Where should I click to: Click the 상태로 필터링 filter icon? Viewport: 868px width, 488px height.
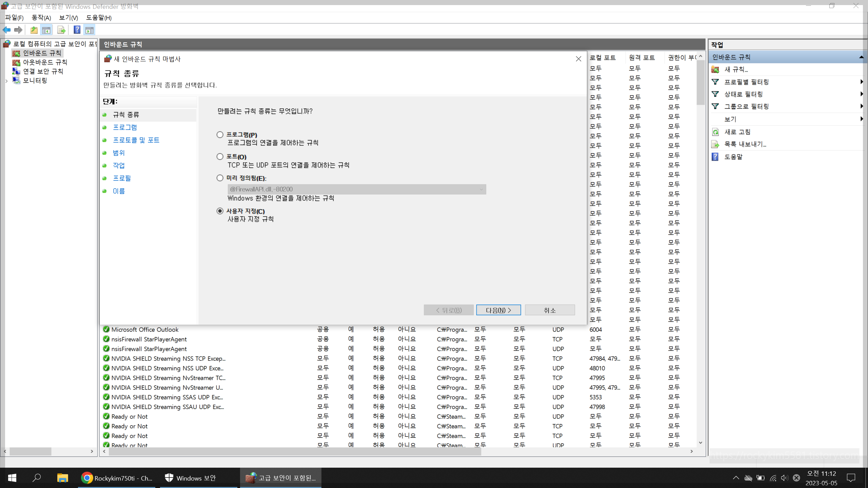(715, 94)
